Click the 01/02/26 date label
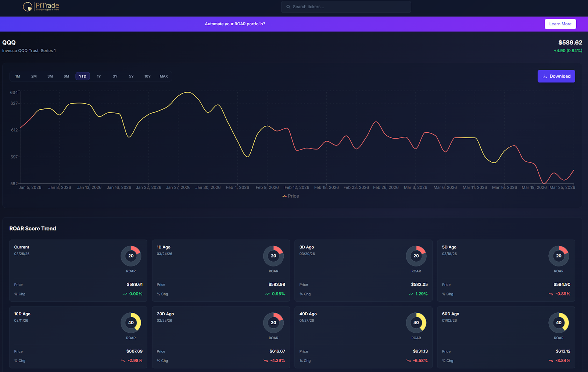 coord(449,321)
